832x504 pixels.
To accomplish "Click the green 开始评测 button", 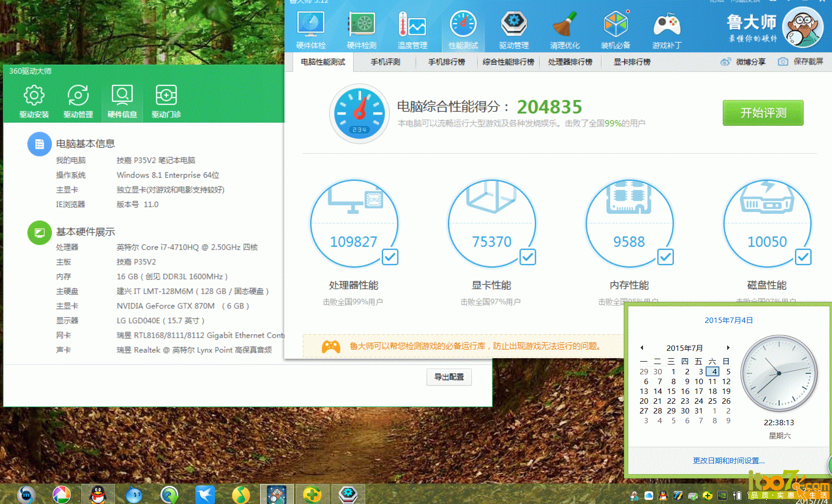I will (763, 113).
